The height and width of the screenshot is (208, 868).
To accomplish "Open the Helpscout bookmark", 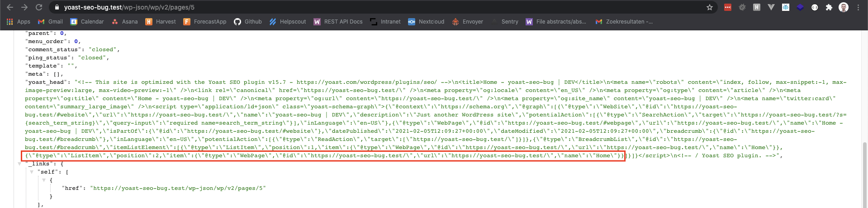I will pos(288,22).
